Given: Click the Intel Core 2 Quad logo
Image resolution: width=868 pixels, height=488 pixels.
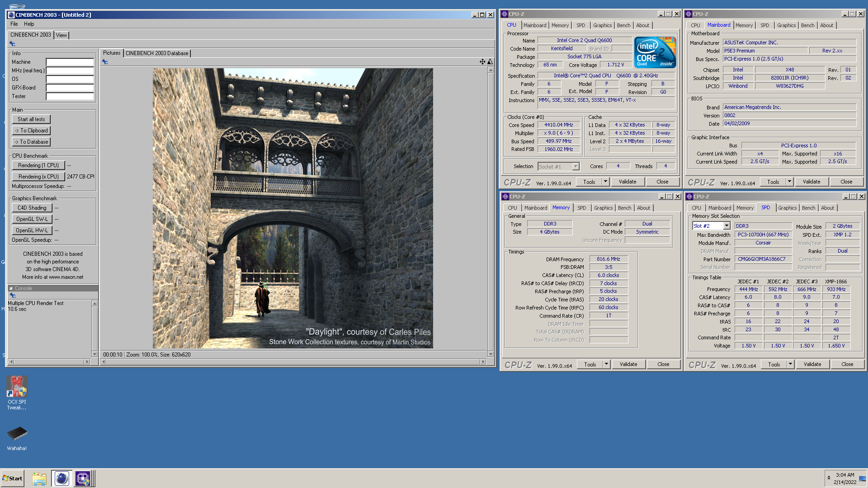Looking at the screenshot, I should pyautogui.click(x=655, y=52).
